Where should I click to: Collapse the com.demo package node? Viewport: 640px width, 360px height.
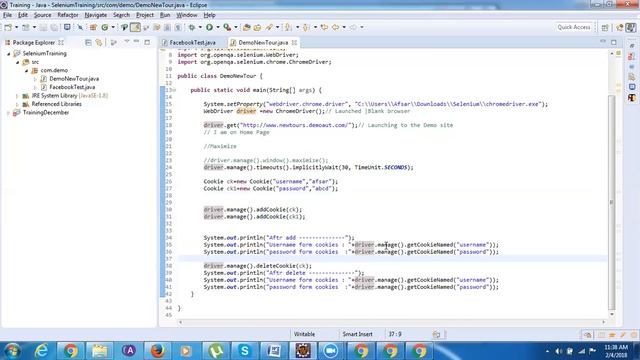coord(27,70)
